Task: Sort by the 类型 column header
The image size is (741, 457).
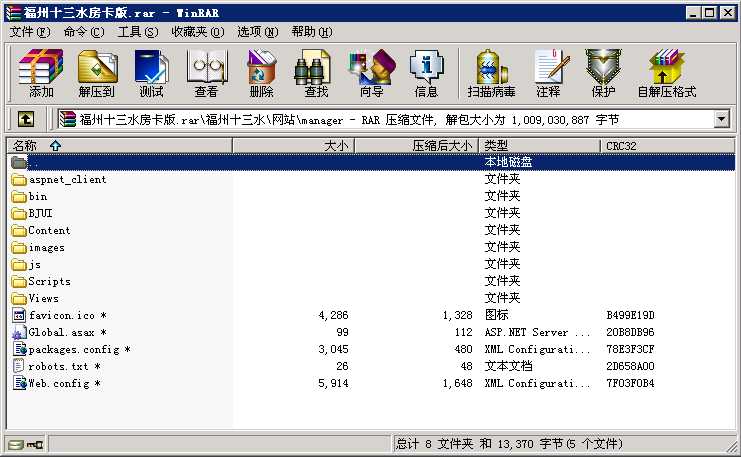Action: coord(539,146)
